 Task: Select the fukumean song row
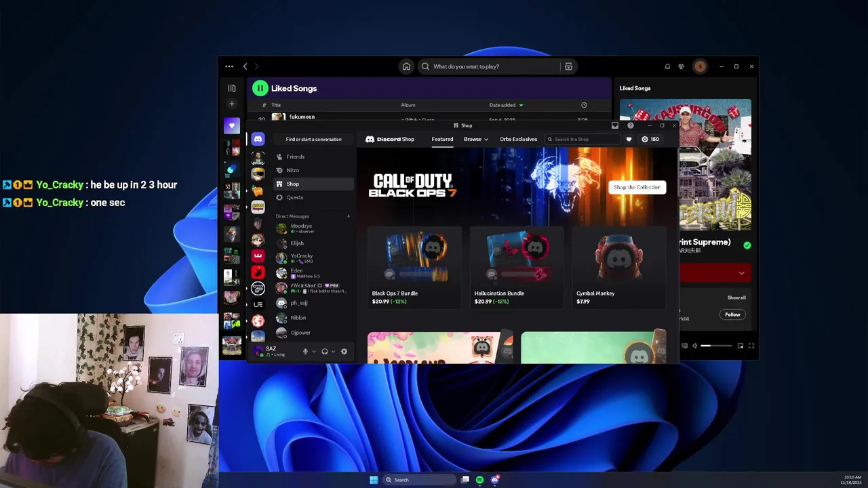coord(430,117)
